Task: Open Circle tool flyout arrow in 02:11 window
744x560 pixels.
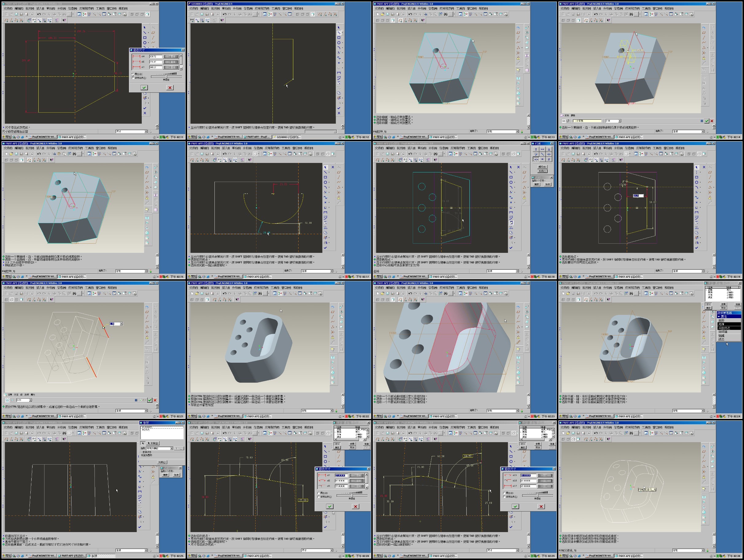Action: point(148,43)
